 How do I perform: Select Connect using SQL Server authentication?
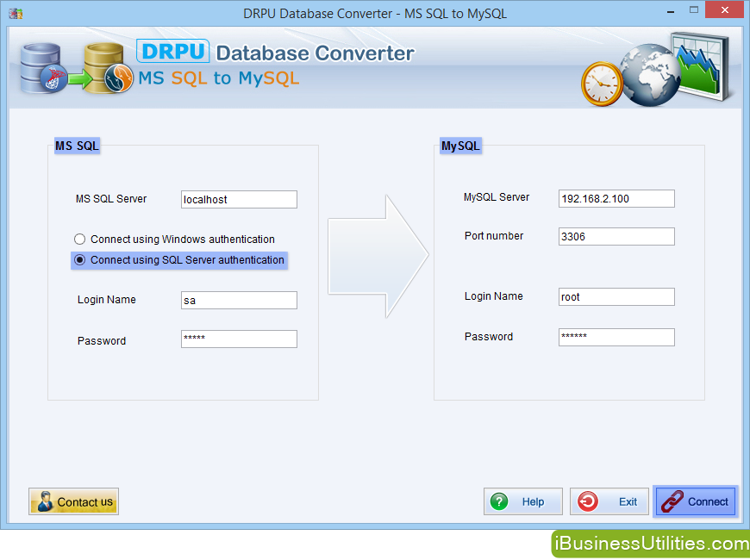(179, 260)
